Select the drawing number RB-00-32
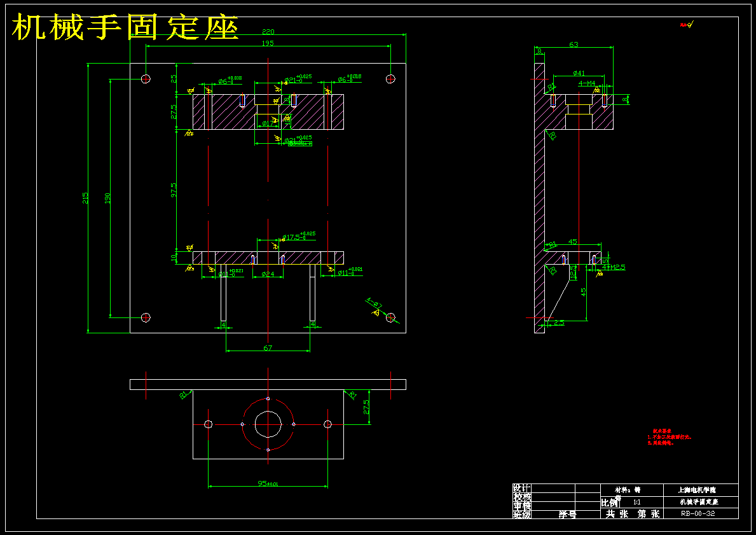 click(698, 514)
